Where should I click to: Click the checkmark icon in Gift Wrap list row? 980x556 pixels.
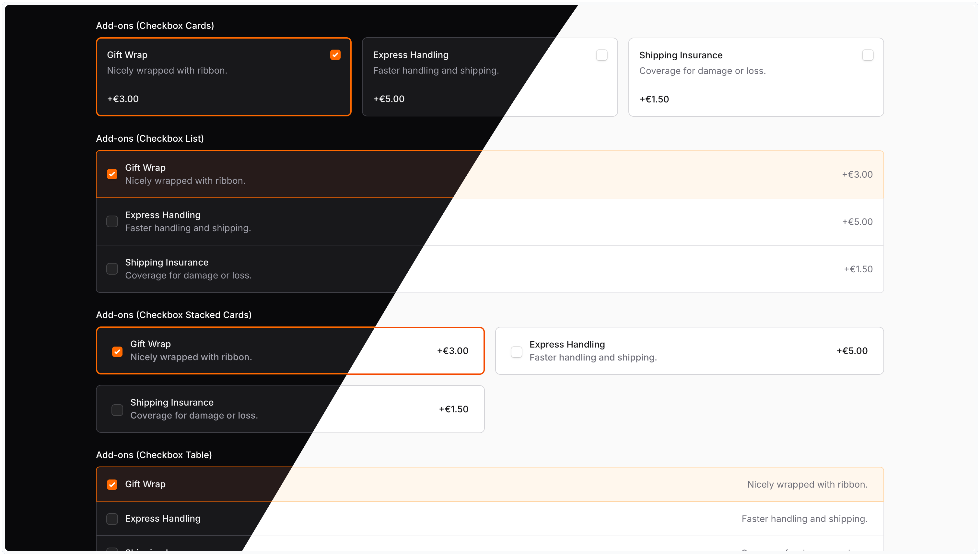(112, 174)
